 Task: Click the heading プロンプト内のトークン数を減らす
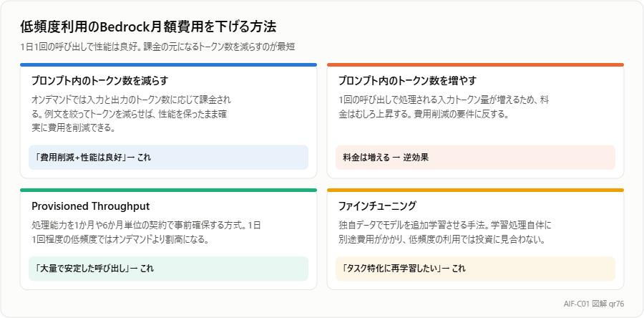tap(99, 80)
